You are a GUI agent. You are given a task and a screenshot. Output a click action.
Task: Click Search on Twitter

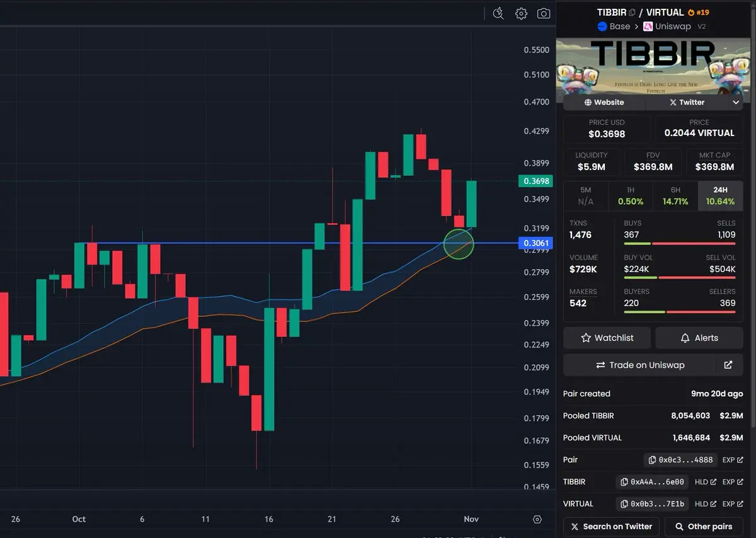pos(611,527)
